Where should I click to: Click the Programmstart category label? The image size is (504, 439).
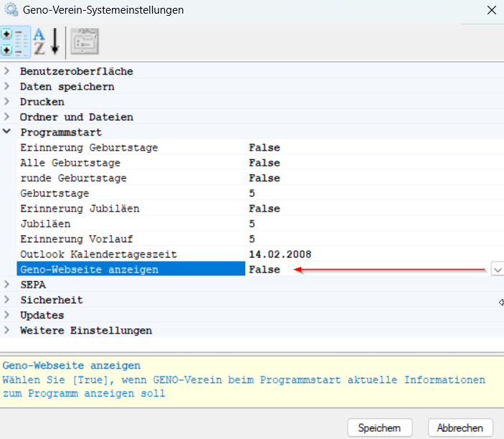[x=61, y=132]
